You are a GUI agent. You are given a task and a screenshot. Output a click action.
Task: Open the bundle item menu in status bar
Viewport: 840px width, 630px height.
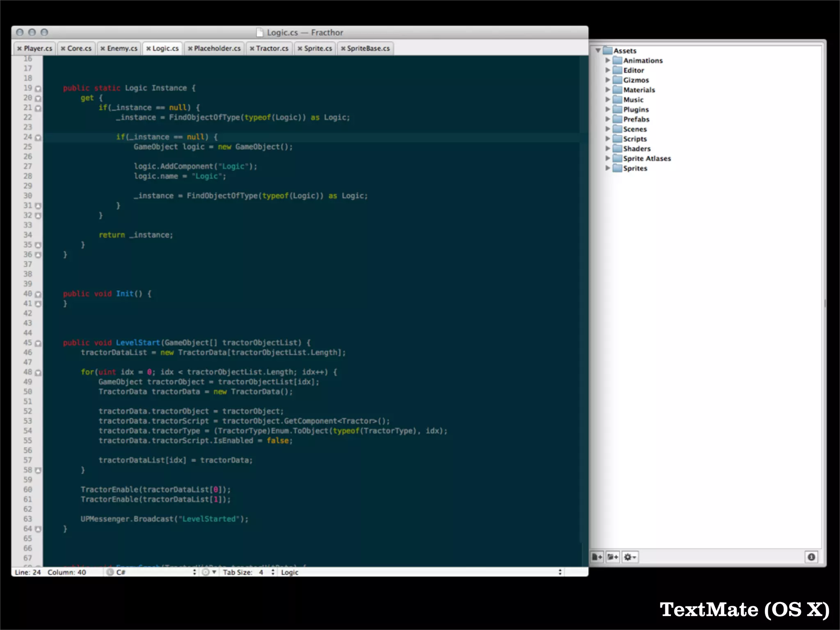(209, 572)
